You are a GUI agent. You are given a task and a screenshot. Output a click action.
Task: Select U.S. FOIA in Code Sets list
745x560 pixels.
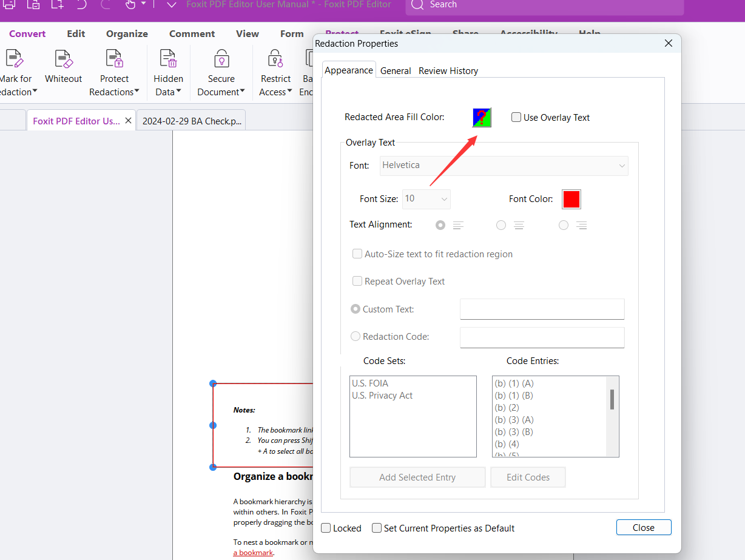coord(371,383)
